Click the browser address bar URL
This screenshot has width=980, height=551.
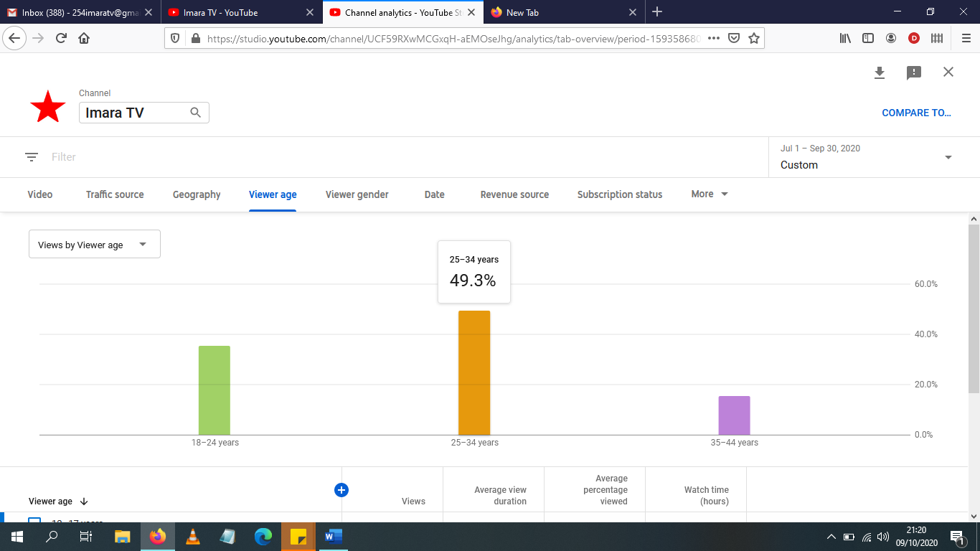tap(453, 39)
